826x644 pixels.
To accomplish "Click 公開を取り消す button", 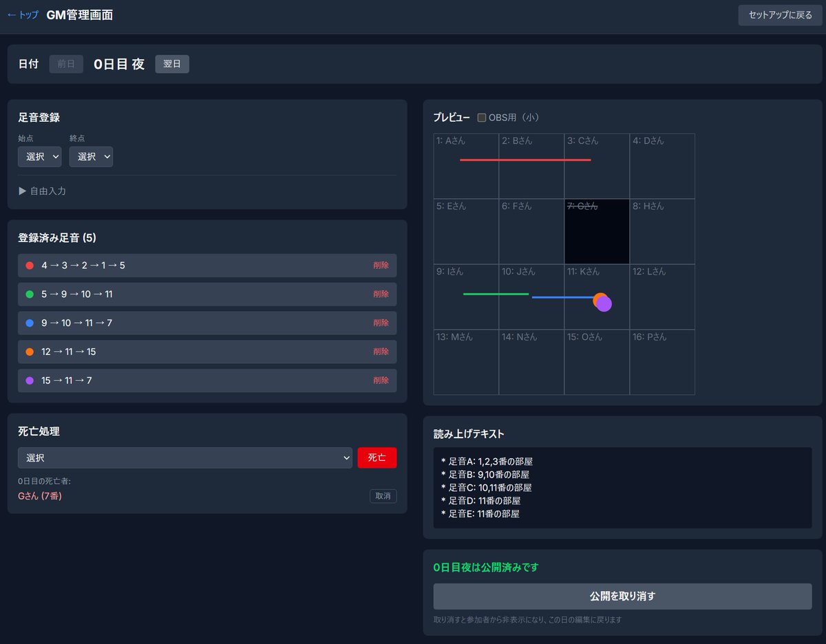I will 622,596.
